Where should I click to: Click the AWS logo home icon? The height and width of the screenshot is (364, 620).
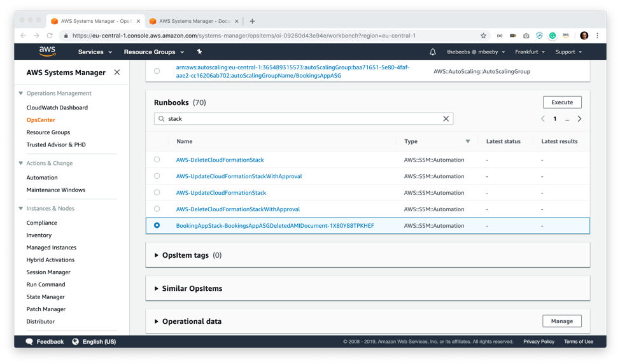[47, 52]
